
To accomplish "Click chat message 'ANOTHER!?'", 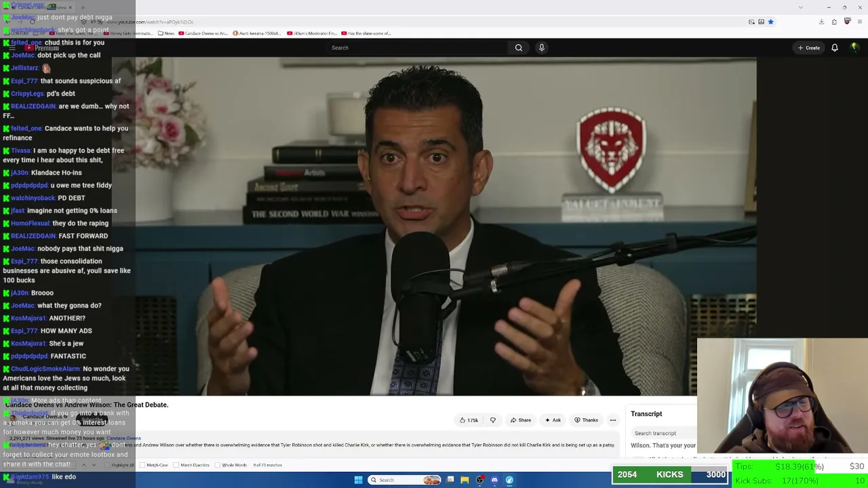I will pyautogui.click(x=67, y=318).
